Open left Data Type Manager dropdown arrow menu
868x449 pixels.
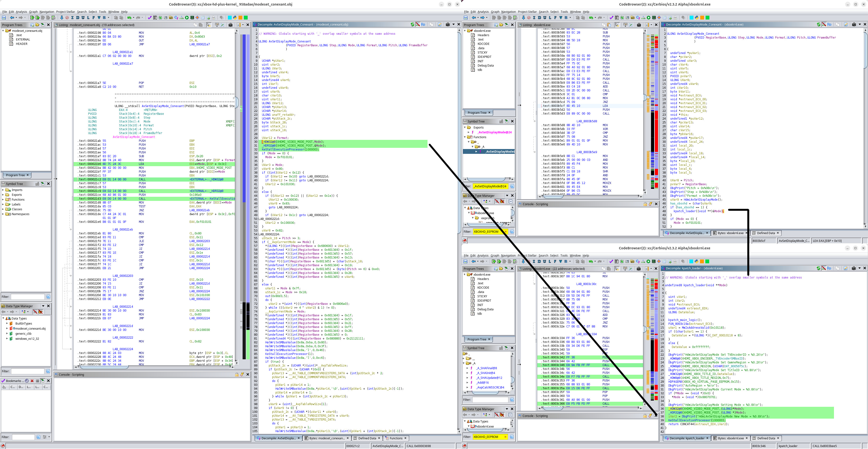[x=43, y=306]
